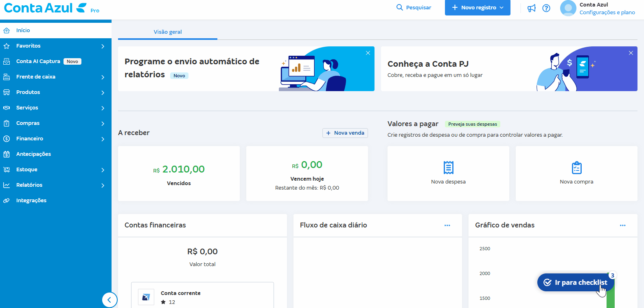Open help via question mark icon
The height and width of the screenshot is (308, 644).
(546, 8)
